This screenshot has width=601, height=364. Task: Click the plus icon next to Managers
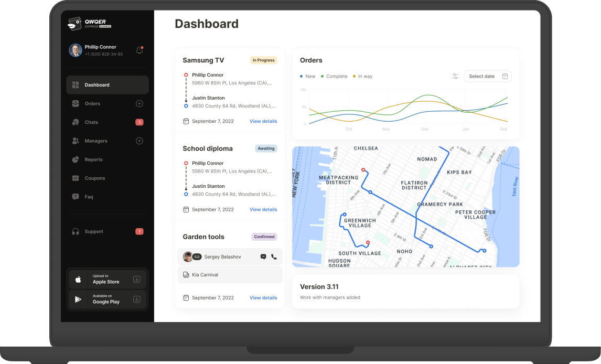coord(139,141)
